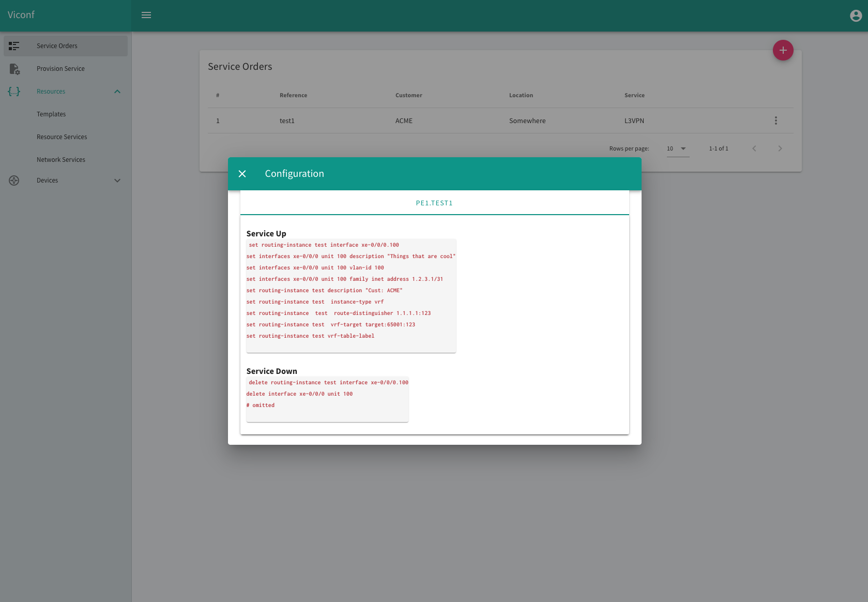Click the Devices compass icon
Image resolution: width=868 pixels, height=602 pixels.
pos(14,180)
